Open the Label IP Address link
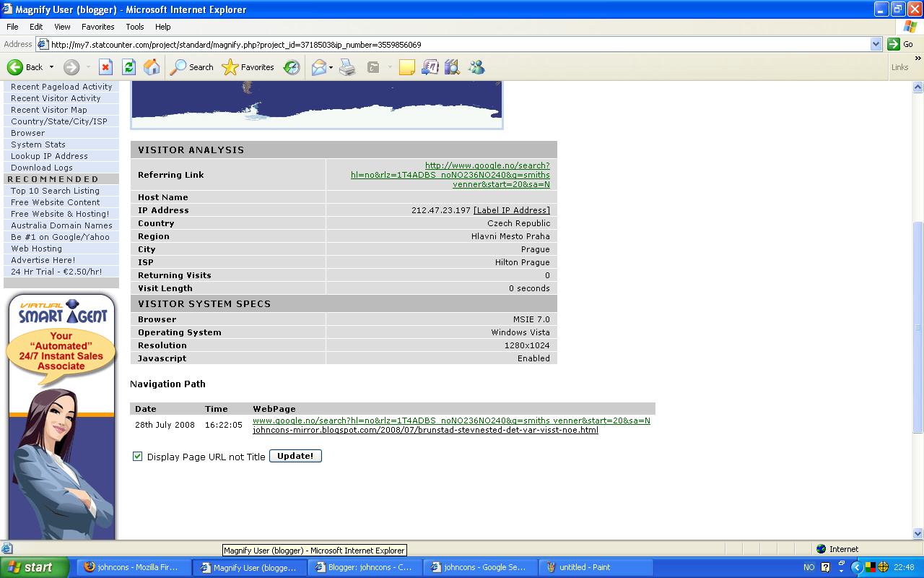This screenshot has width=924, height=578. (512, 210)
